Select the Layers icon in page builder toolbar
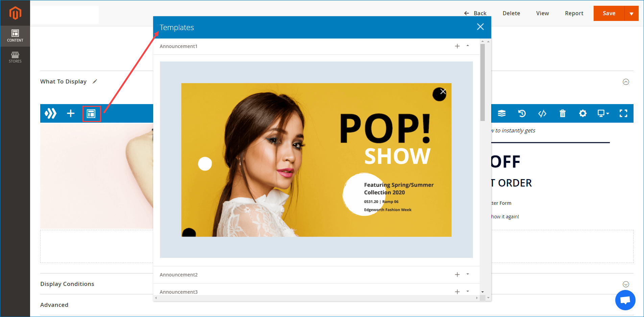 502,113
